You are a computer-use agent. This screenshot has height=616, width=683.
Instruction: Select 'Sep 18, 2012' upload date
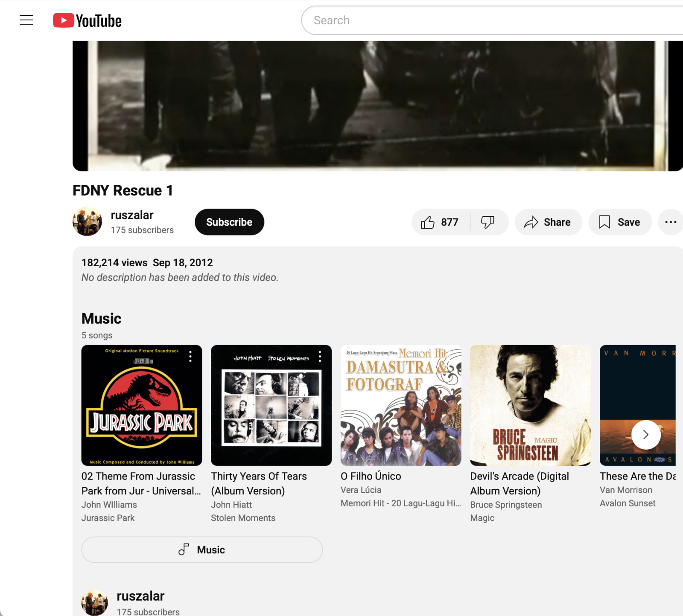pyautogui.click(x=183, y=263)
